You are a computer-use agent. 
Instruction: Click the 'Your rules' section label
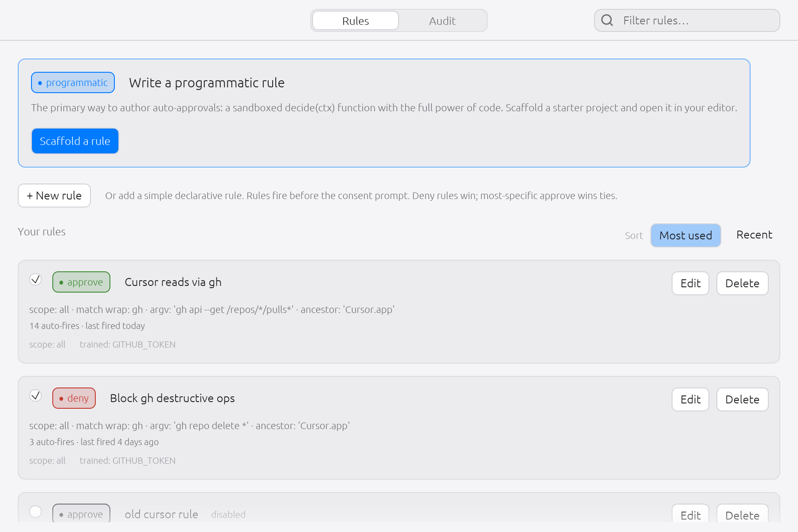[42, 232]
